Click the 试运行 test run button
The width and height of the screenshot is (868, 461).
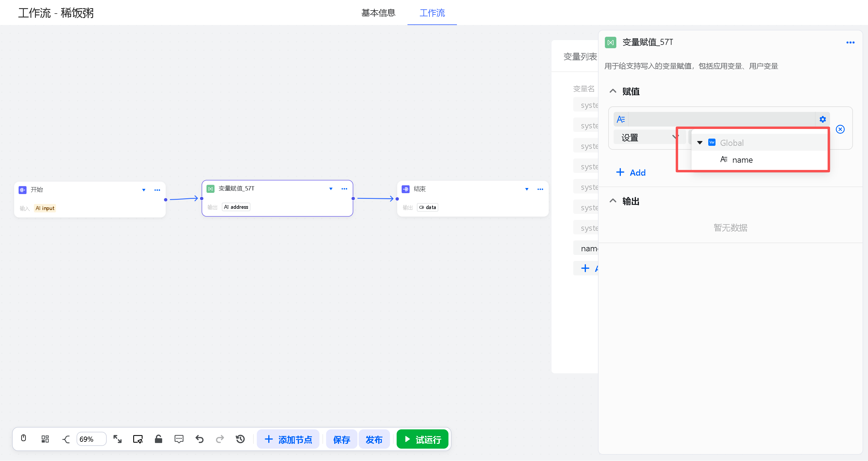tap(422, 439)
